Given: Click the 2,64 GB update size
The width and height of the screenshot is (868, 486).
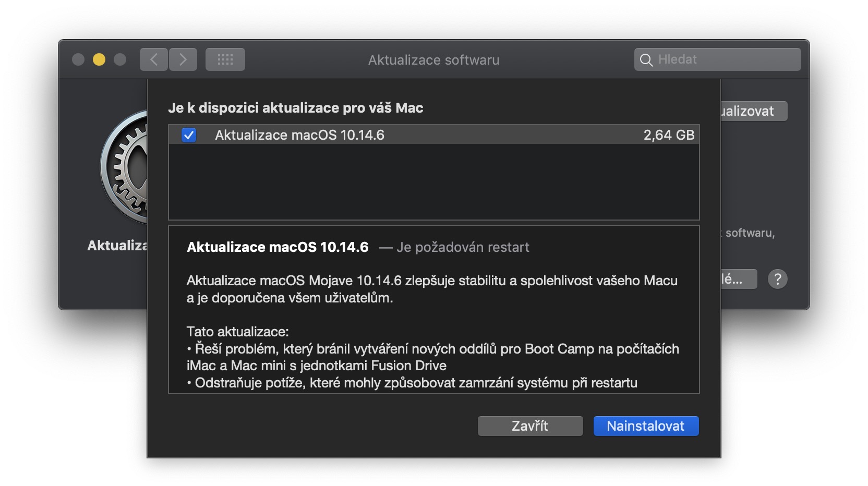Looking at the screenshot, I should (x=669, y=135).
